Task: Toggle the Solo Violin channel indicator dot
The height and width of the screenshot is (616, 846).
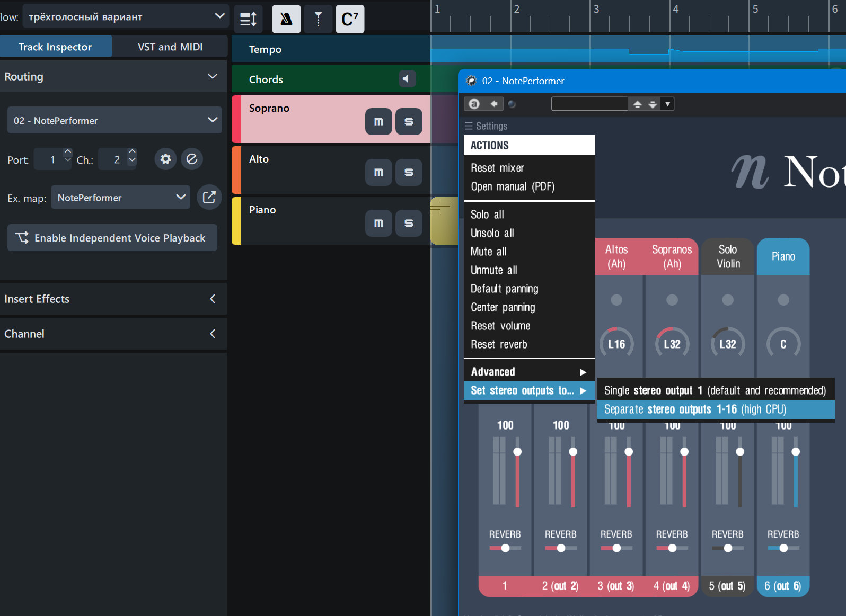Action: 728,300
